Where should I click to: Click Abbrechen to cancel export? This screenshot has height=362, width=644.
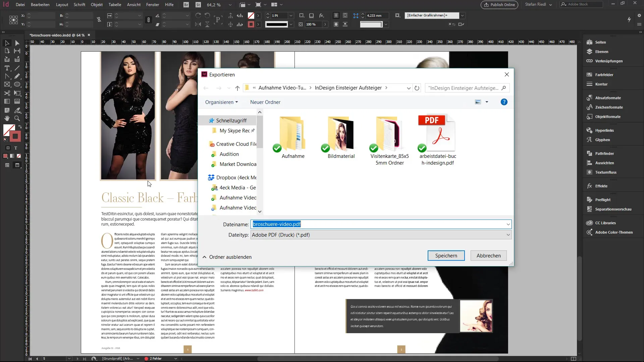tap(488, 256)
